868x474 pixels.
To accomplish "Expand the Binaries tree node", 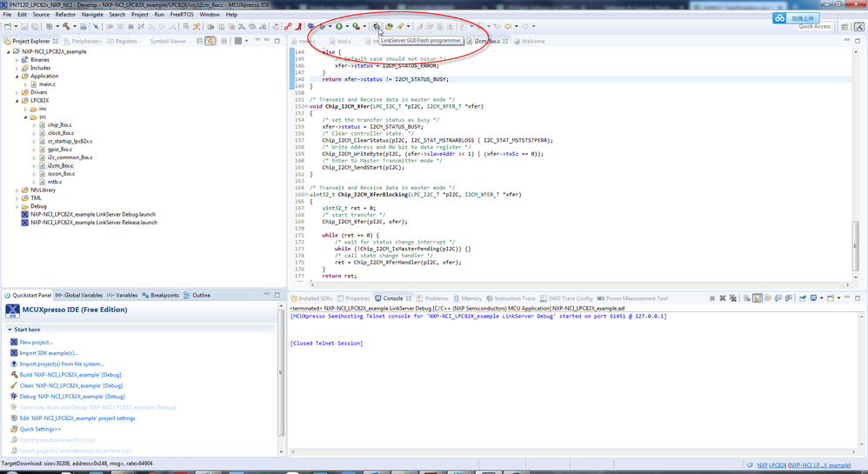I will pyautogui.click(x=17, y=60).
